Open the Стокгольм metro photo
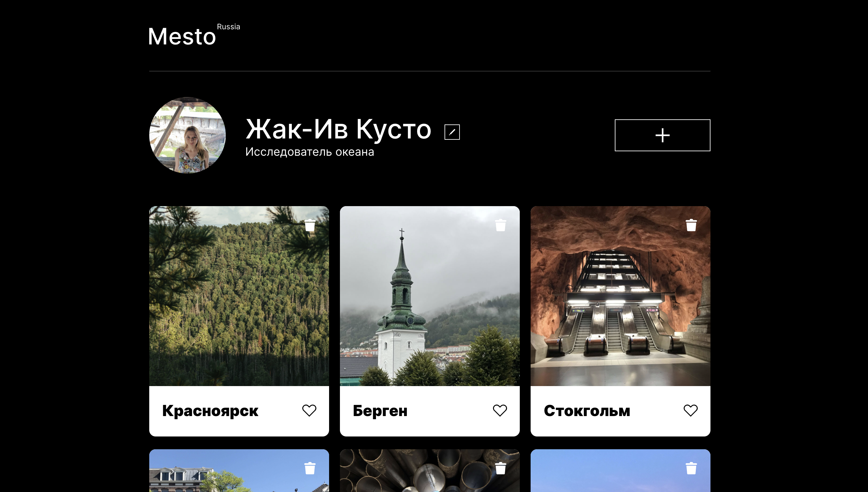Screen dimensions: 868x492 pyautogui.click(x=621, y=296)
